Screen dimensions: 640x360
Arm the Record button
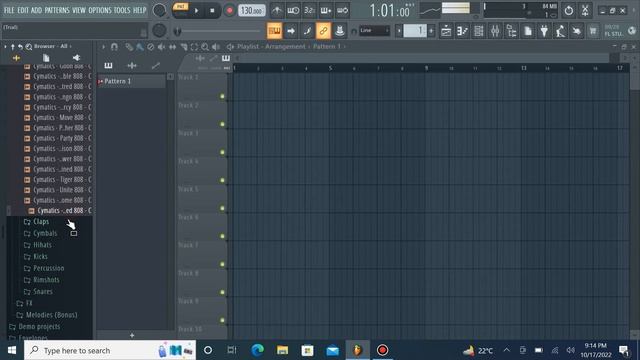click(229, 11)
